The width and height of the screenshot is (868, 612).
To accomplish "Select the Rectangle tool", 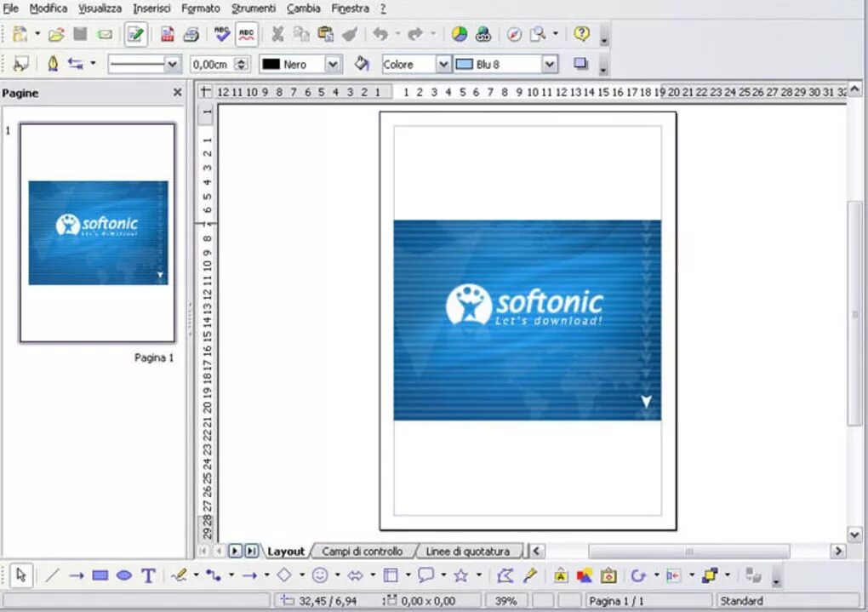I will point(100,576).
